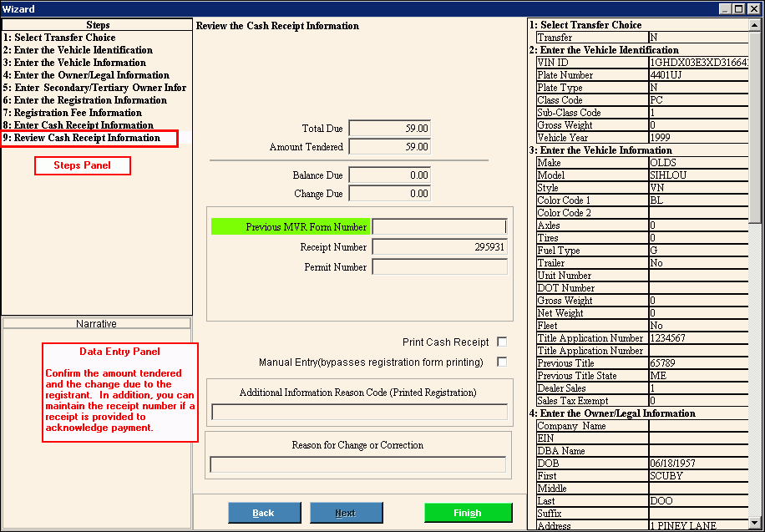765x532 pixels.
Task: Focus the Previous MVR Form Number field
Action: (x=439, y=226)
